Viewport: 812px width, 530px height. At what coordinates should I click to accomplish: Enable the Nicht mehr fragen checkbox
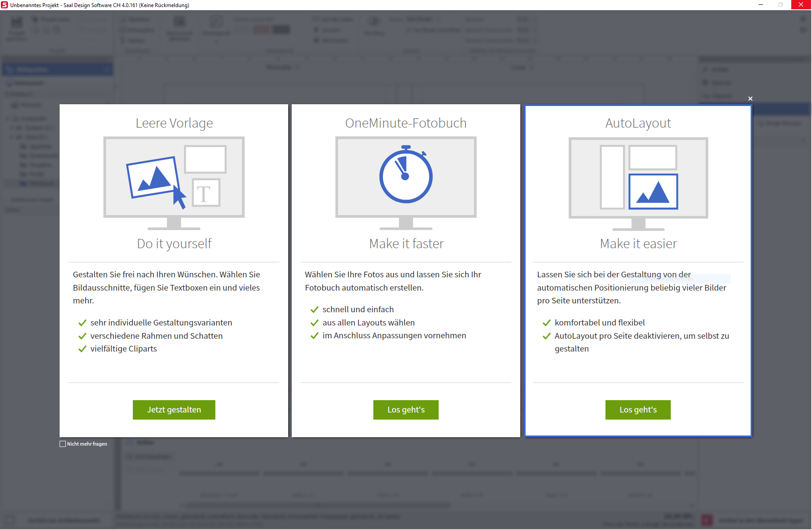63,444
